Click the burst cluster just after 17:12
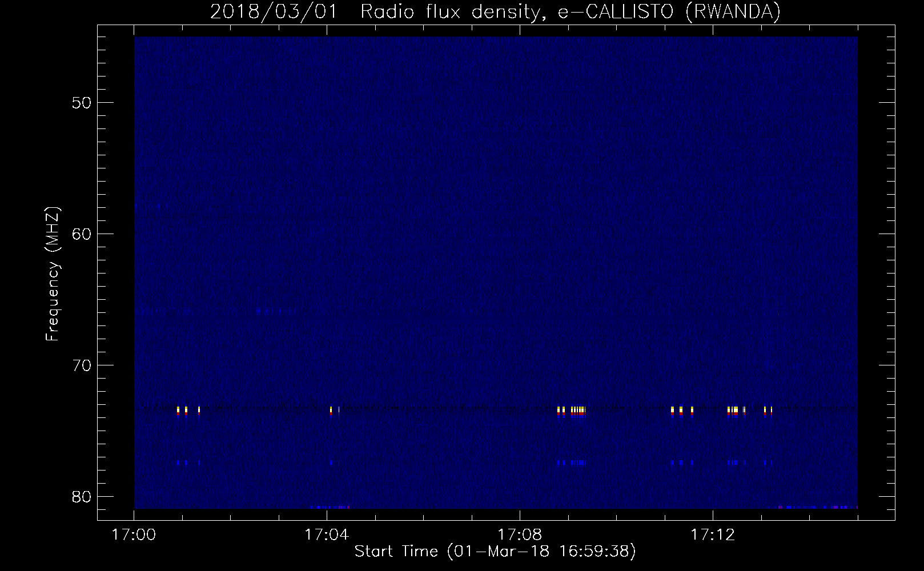Viewport: 924px width, 571px height. [x=737, y=412]
